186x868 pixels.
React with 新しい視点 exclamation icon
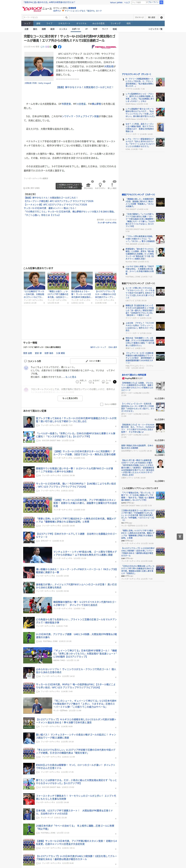tap(112, 185)
